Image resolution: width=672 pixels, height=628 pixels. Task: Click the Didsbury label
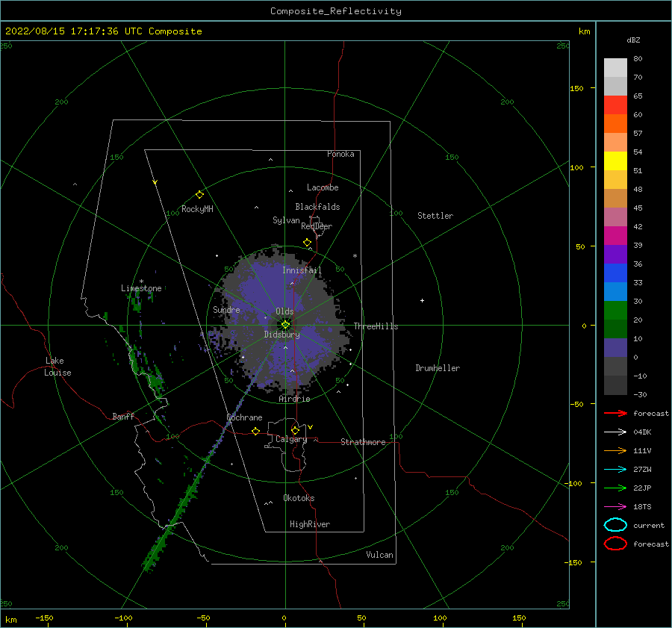281,335
